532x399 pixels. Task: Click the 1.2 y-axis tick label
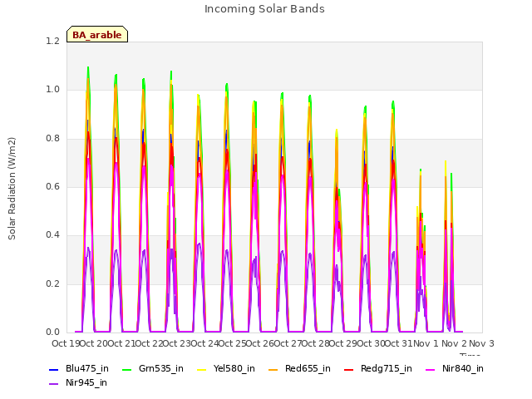click(52, 41)
